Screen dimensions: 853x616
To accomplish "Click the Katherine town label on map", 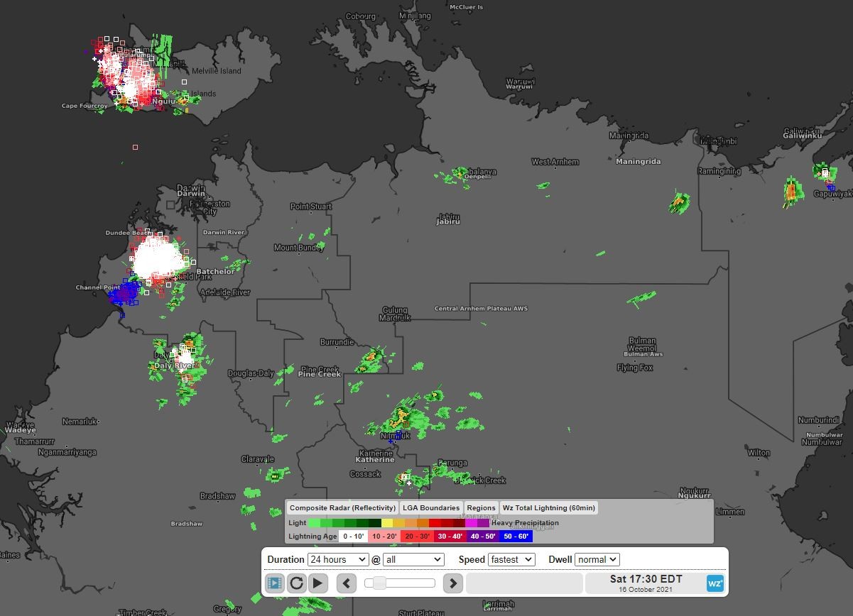I will (376, 460).
